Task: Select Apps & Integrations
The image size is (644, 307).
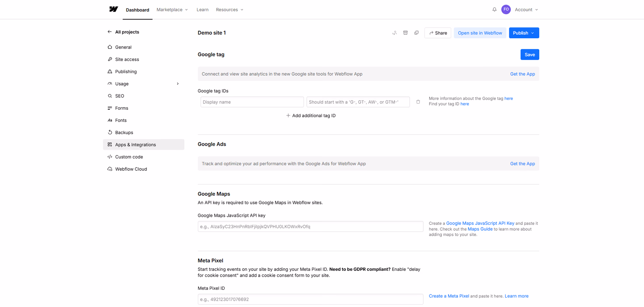Action: [x=143, y=145]
